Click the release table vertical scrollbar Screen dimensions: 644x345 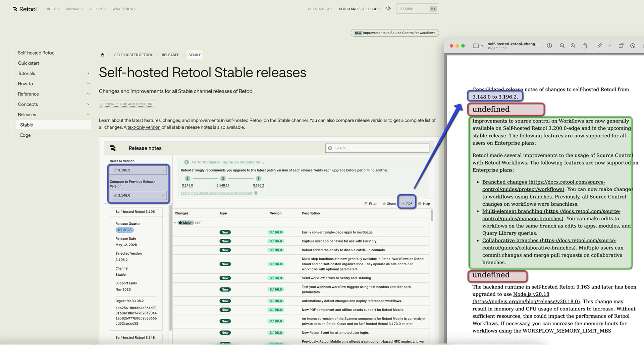pyautogui.click(x=432, y=215)
